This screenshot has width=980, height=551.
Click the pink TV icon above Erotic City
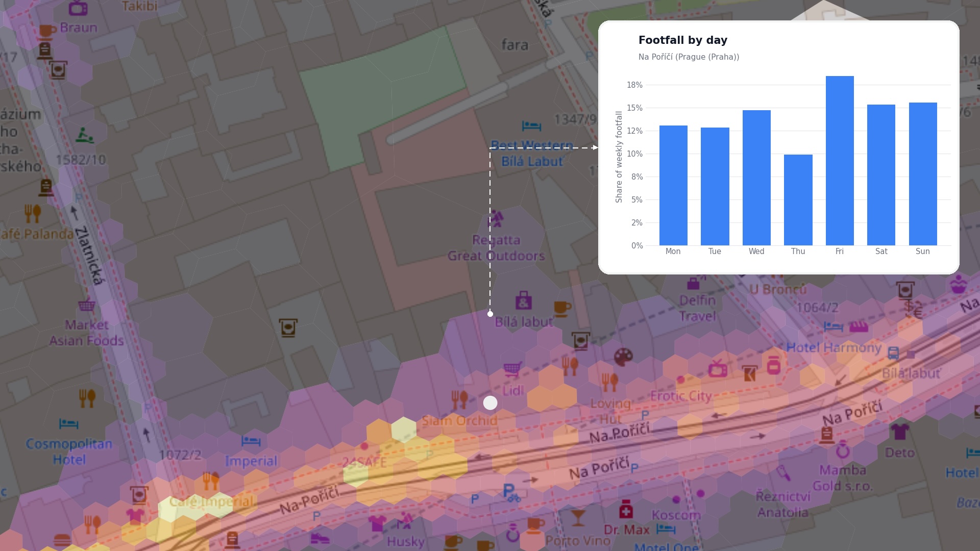[718, 368]
